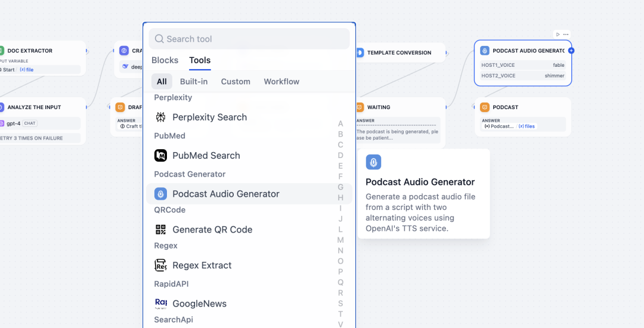The width and height of the screenshot is (644, 328).
Task: Click the Generate QR Code icon
Action: point(160,230)
